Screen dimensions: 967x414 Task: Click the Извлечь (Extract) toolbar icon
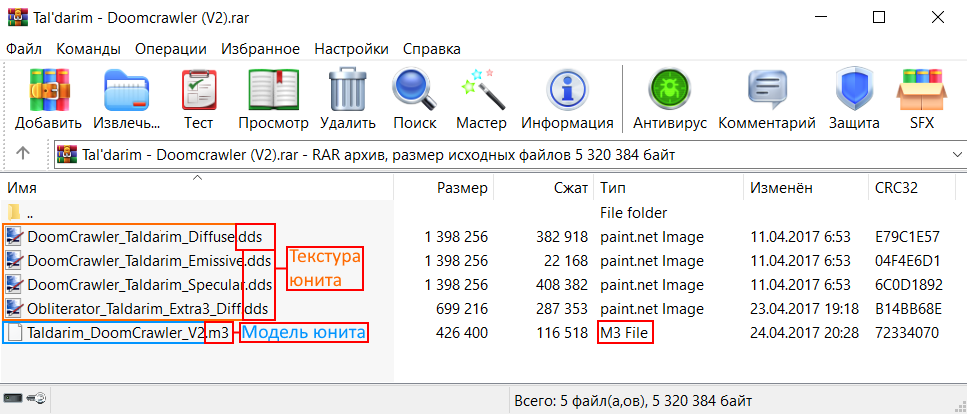click(126, 90)
